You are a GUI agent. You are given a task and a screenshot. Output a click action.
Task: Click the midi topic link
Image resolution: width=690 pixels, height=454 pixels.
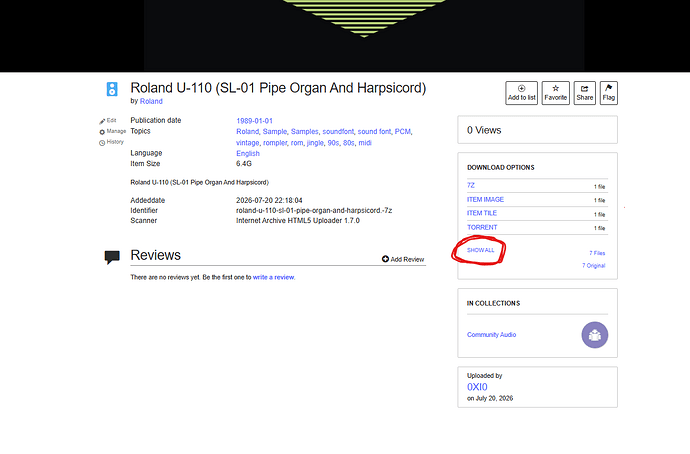click(365, 143)
